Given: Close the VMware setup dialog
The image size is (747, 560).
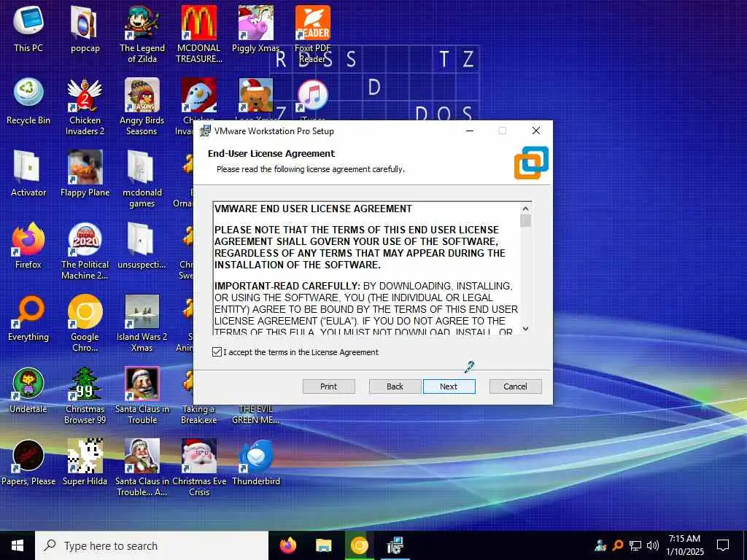Looking at the screenshot, I should tap(536, 131).
